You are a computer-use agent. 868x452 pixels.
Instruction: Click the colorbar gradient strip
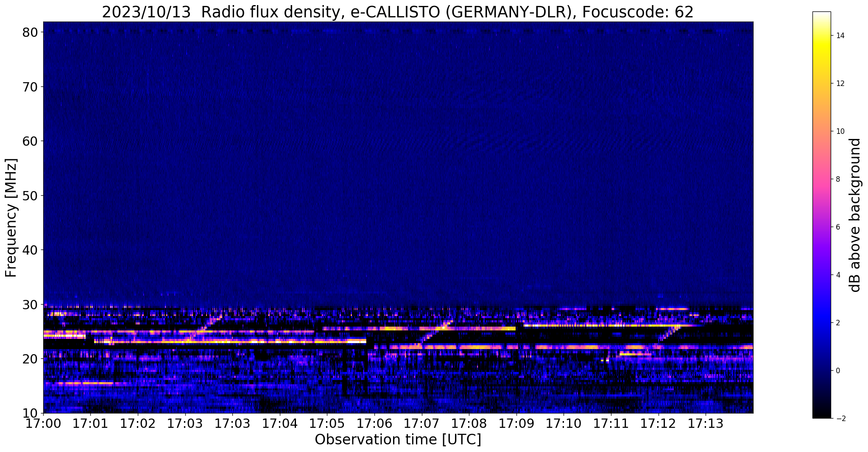click(x=822, y=215)
